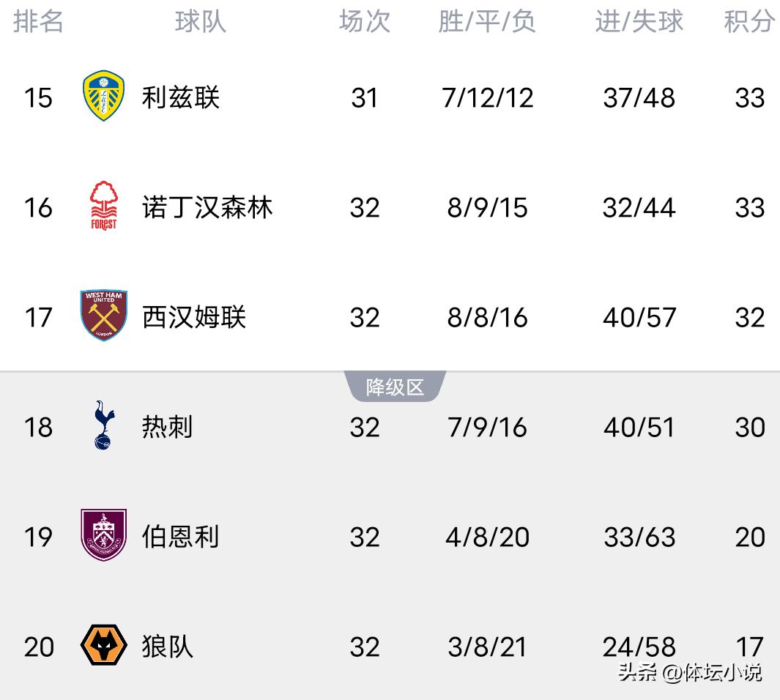Click the 球队 column header

[200, 22]
